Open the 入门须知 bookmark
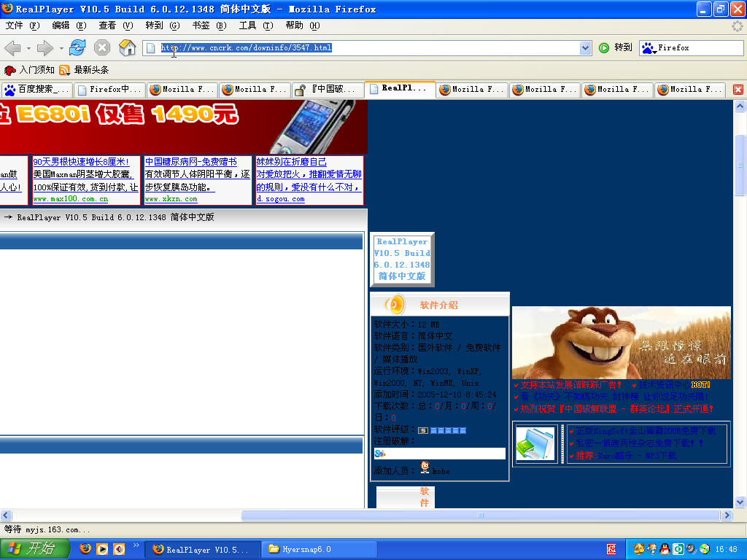The width and height of the screenshot is (747, 560). coord(29,70)
